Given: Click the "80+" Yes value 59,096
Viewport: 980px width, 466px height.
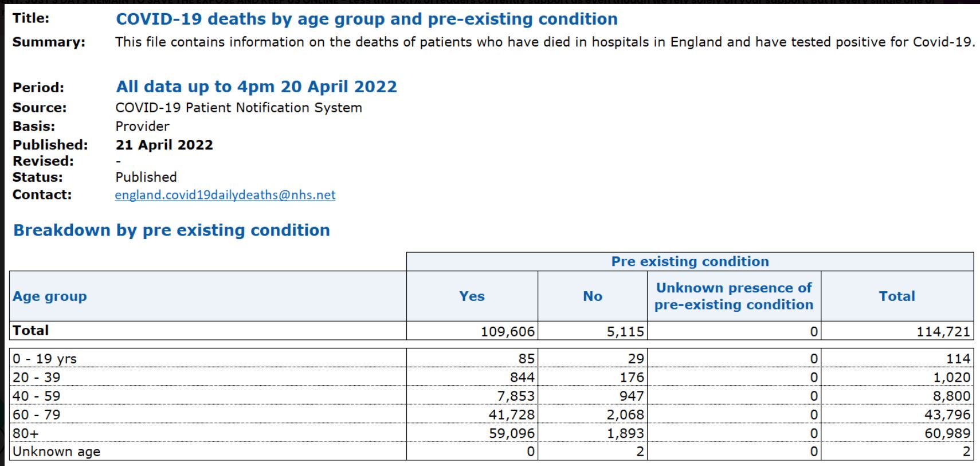Looking at the screenshot, I should [x=511, y=433].
